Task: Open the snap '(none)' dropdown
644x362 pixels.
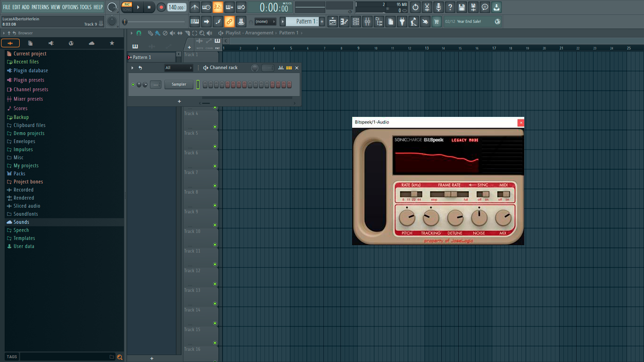Action: click(x=265, y=21)
